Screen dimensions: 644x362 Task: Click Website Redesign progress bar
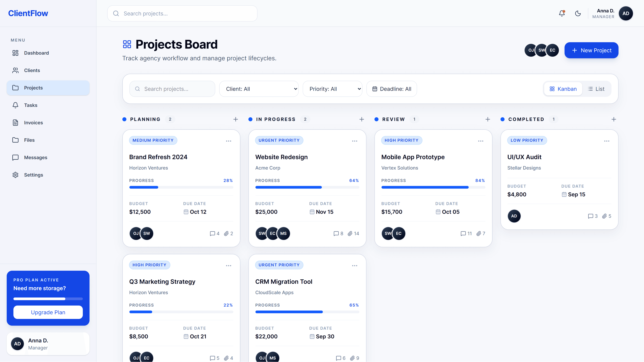[307, 187]
